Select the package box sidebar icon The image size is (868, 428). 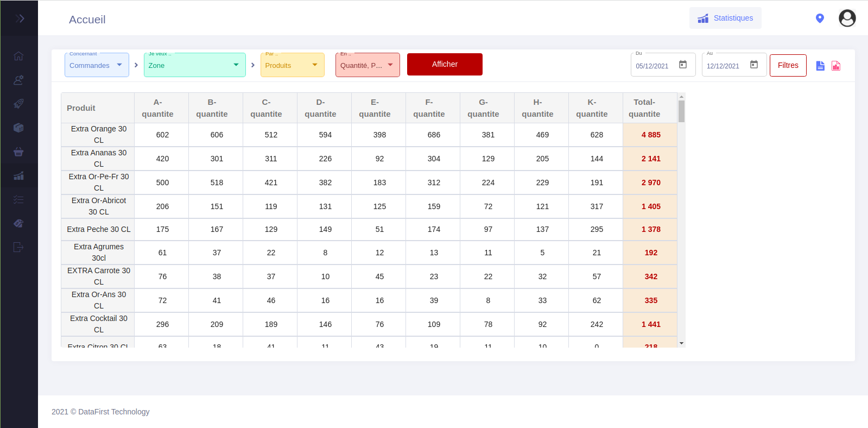[18, 128]
